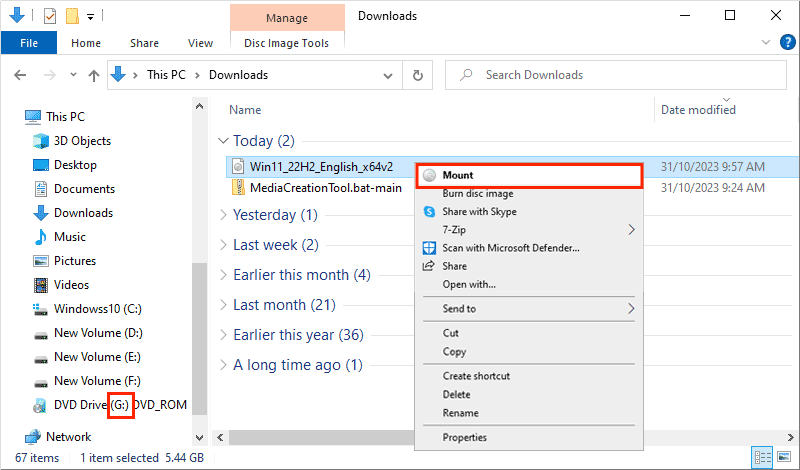The width and height of the screenshot is (800, 470).
Task: Open the Customize Quick Access Toolbar arrow
Action: pos(90,17)
